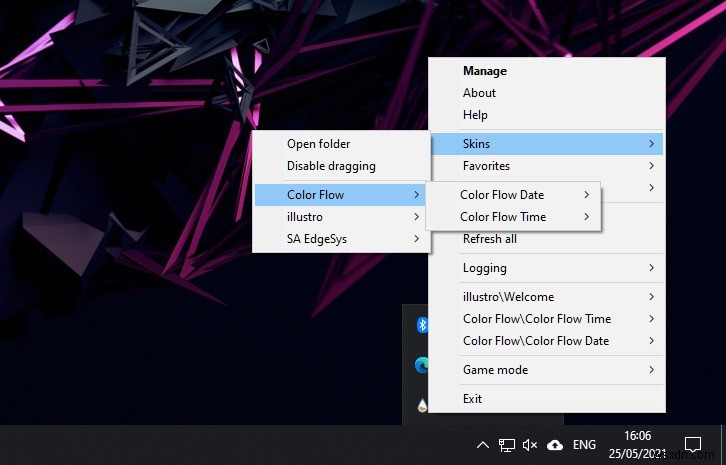Select Disable dragging option

click(x=341, y=166)
